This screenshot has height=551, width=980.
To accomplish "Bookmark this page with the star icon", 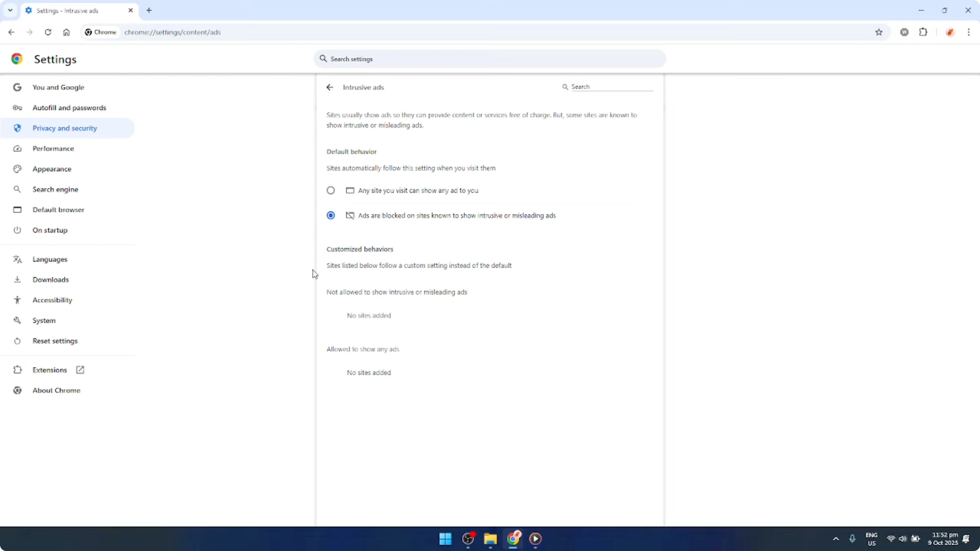I will [879, 32].
